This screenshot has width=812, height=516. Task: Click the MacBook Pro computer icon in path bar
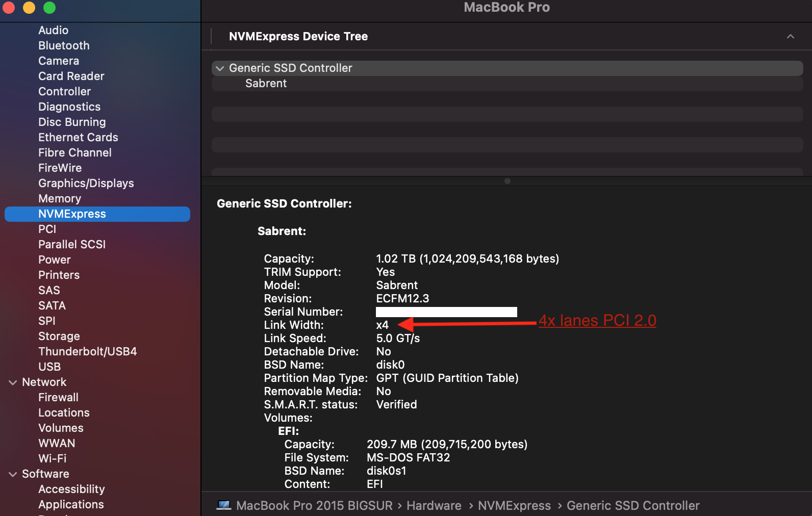tap(224, 505)
